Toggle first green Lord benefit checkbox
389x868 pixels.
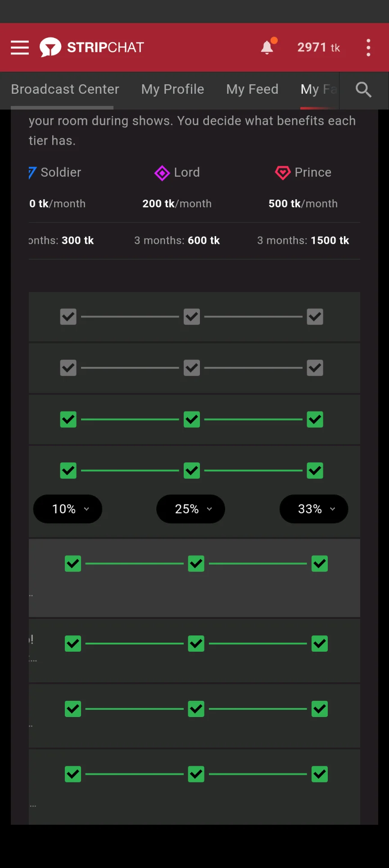point(192,420)
